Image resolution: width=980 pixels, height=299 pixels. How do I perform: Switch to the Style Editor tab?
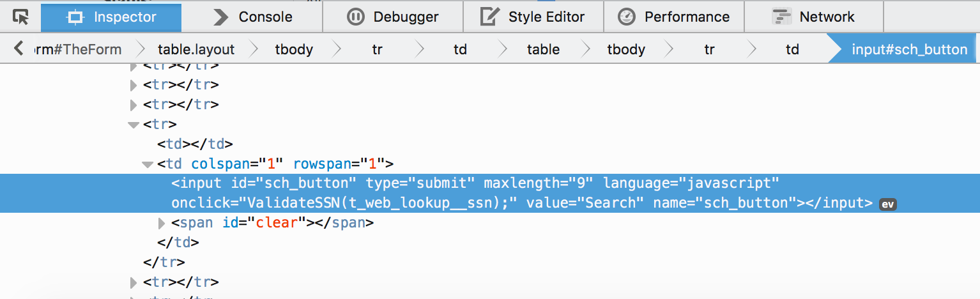coord(533,17)
